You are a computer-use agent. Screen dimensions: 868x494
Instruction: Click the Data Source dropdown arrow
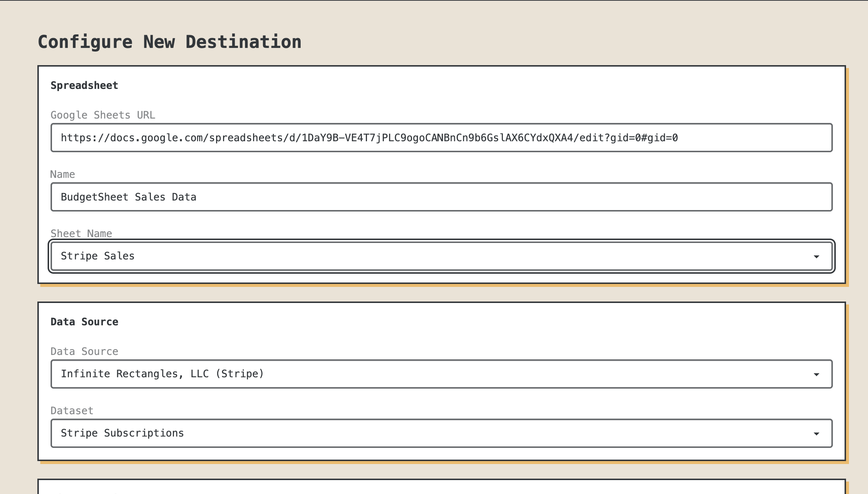pyautogui.click(x=816, y=374)
